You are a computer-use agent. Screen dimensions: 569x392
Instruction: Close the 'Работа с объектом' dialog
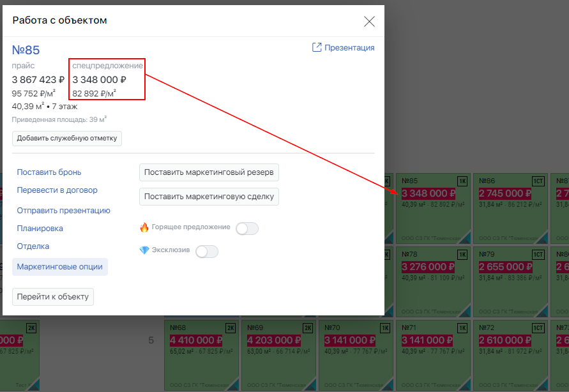pos(369,21)
